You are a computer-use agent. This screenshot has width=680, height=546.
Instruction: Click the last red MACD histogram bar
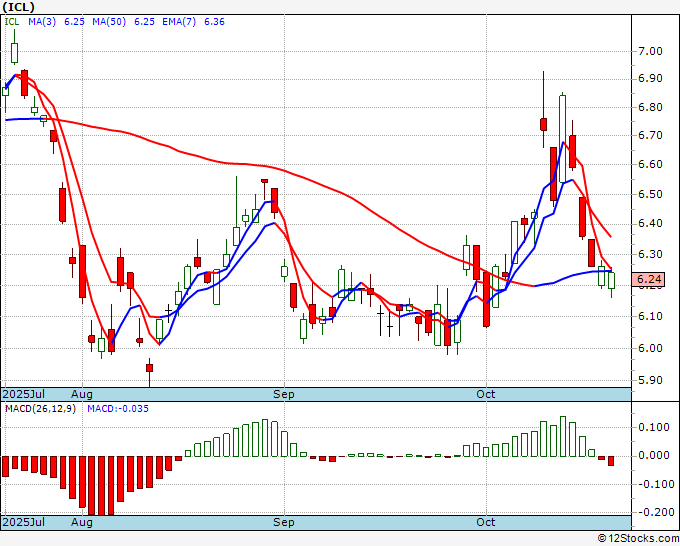coord(611,461)
